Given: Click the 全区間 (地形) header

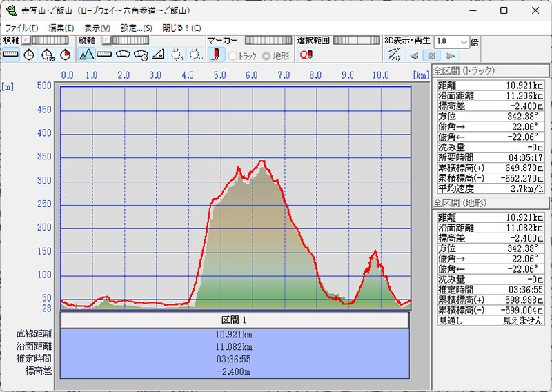Looking at the screenshot, I should [491, 203].
